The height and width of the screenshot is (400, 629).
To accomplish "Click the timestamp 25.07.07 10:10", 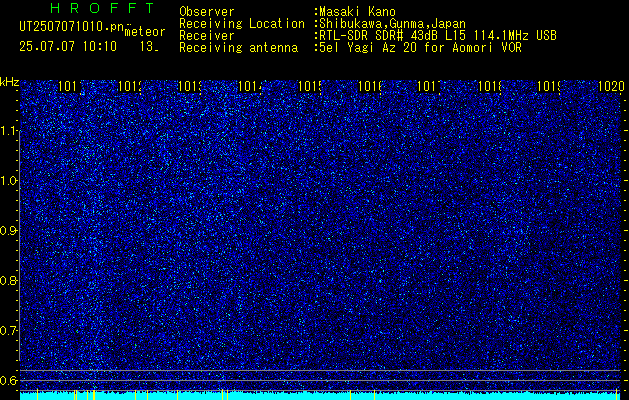I will [68, 47].
